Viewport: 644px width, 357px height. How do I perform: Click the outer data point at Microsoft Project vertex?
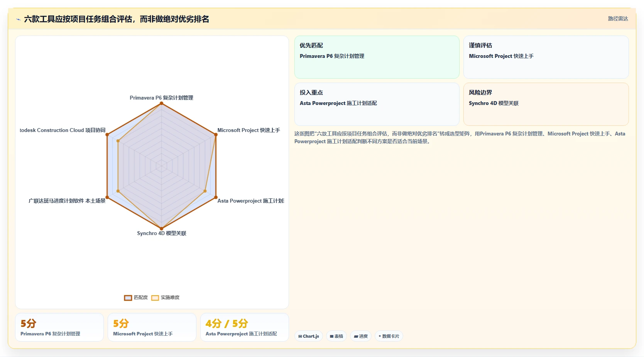coord(216,135)
